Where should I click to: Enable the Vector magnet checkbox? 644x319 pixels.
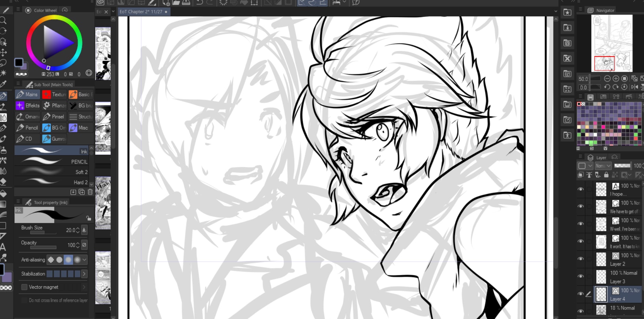point(24,287)
